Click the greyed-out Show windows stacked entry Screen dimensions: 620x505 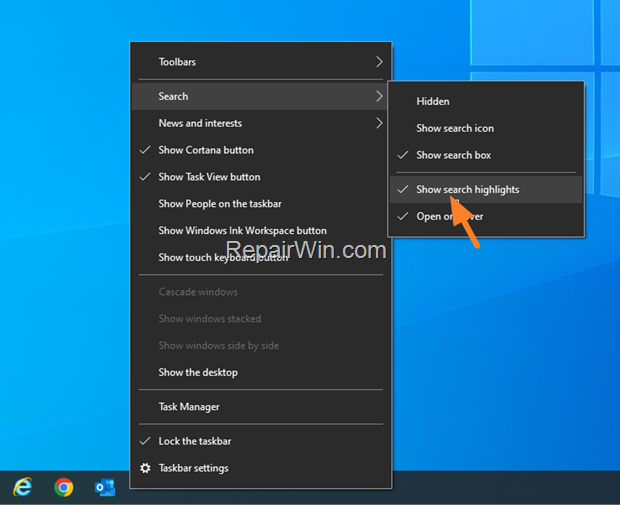(261, 319)
